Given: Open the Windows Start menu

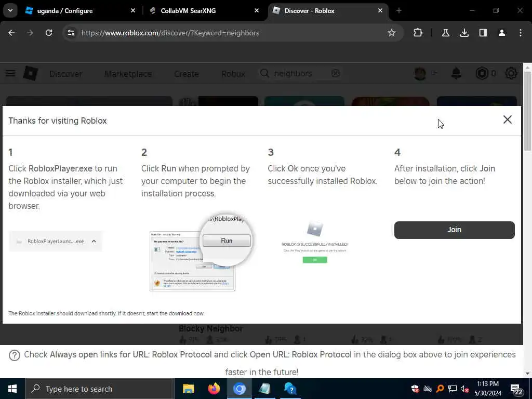Looking at the screenshot, I should tap(12, 389).
